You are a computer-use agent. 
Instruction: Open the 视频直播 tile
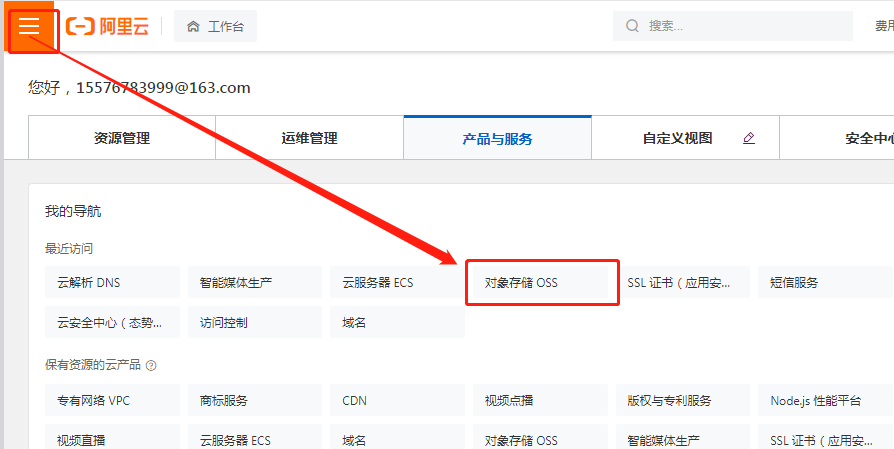112,436
